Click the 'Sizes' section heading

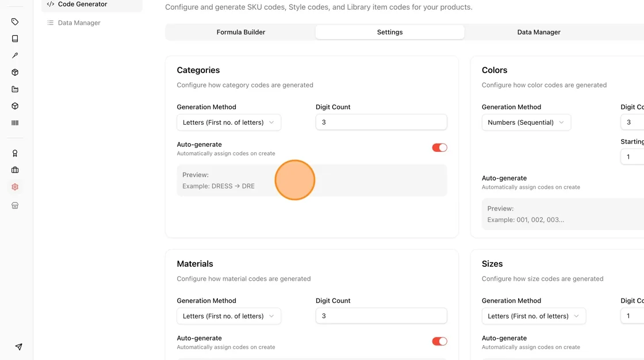(x=492, y=264)
